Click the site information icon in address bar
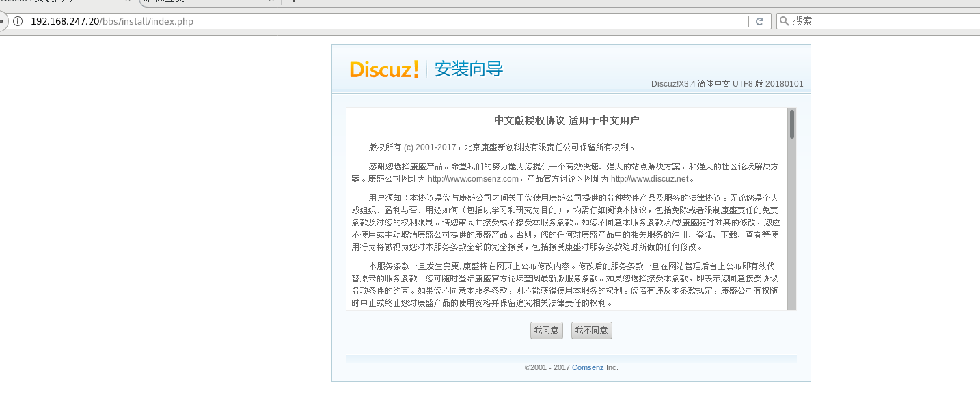 (x=18, y=21)
